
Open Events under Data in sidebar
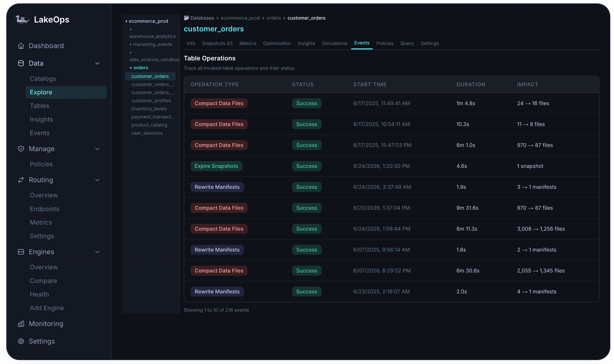tap(40, 133)
